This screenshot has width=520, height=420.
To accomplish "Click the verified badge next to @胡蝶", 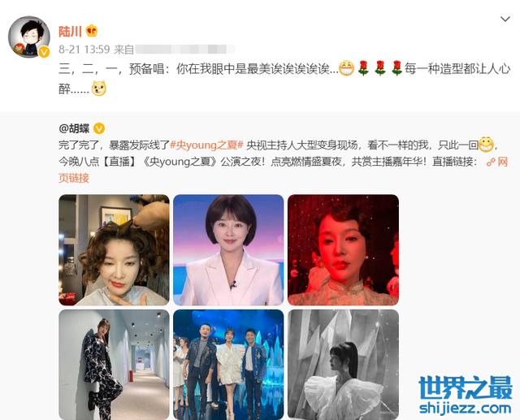I will pyautogui.click(x=99, y=128).
